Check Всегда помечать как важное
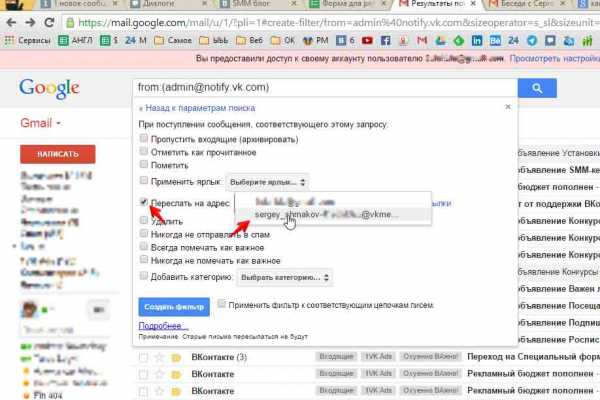The width and height of the screenshot is (600, 400). click(143, 247)
